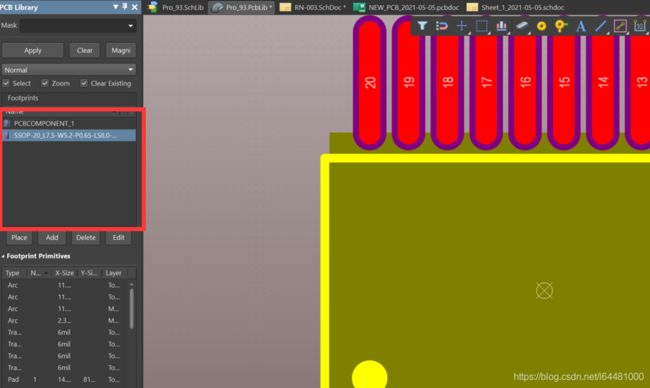The width and height of the screenshot is (650, 388).
Task: Pin the PCB Library panel
Action: click(124, 7)
